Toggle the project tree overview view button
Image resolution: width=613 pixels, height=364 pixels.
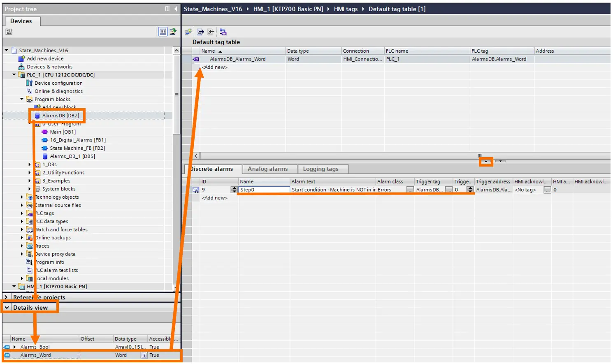163,32
